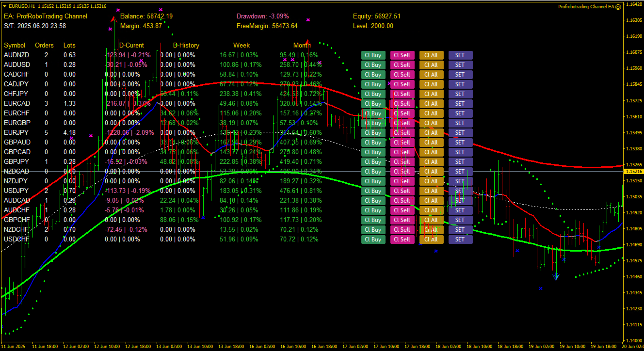Click the AUDNZD week value 16.67 | 0.03%

(239, 55)
